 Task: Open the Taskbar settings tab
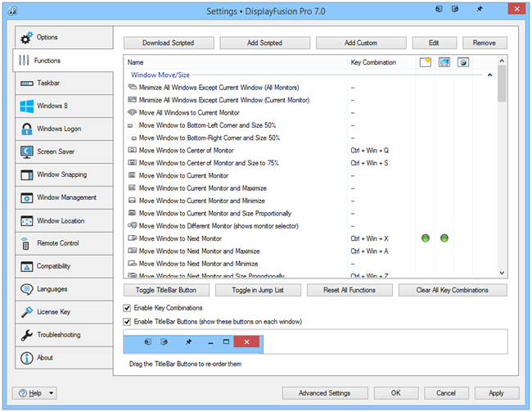click(x=64, y=83)
